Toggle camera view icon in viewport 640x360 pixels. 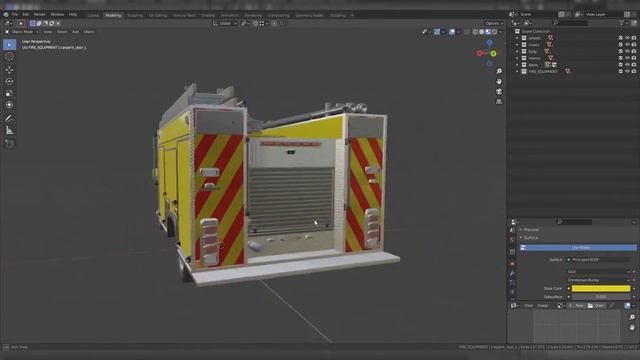[499, 91]
